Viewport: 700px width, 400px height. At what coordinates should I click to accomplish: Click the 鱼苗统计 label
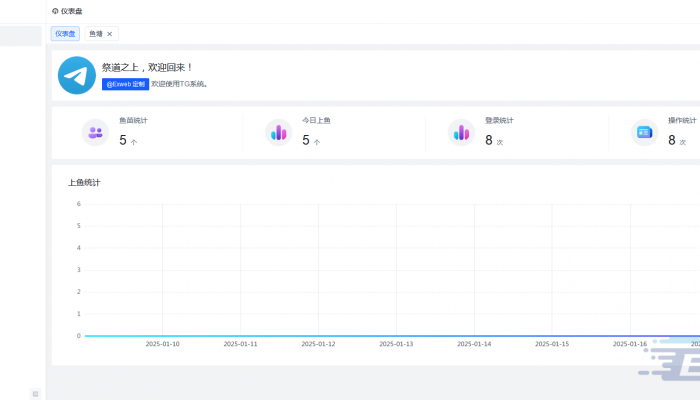[133, 121]
